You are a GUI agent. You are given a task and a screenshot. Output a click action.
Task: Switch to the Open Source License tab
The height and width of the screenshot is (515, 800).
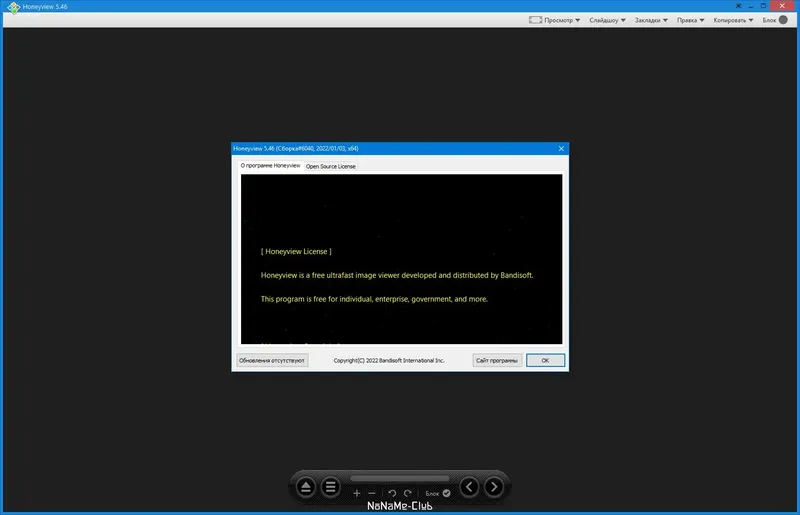point(331,166)
